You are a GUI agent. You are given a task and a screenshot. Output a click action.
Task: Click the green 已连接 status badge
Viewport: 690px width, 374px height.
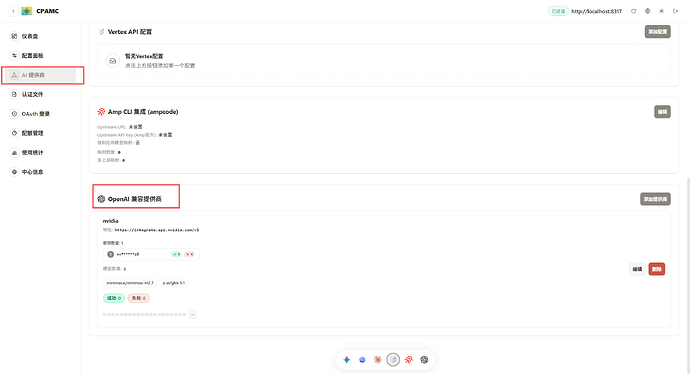pyautogui.click(x=558, y=11)
